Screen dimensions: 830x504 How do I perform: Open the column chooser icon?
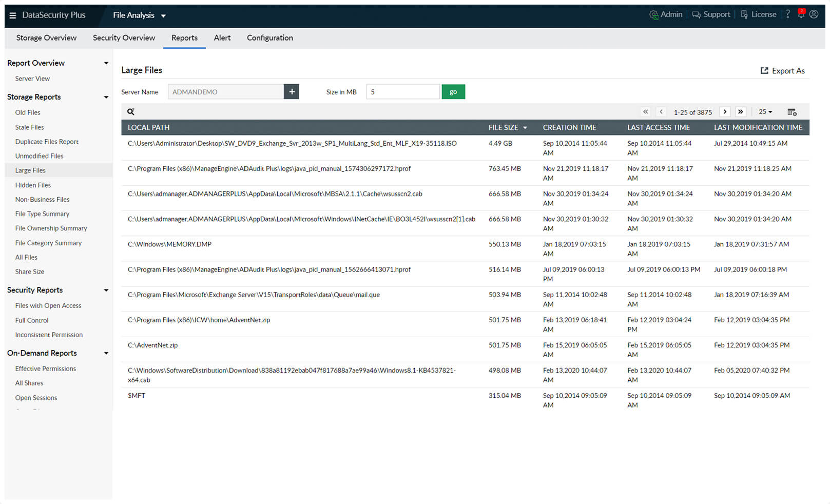792,112
